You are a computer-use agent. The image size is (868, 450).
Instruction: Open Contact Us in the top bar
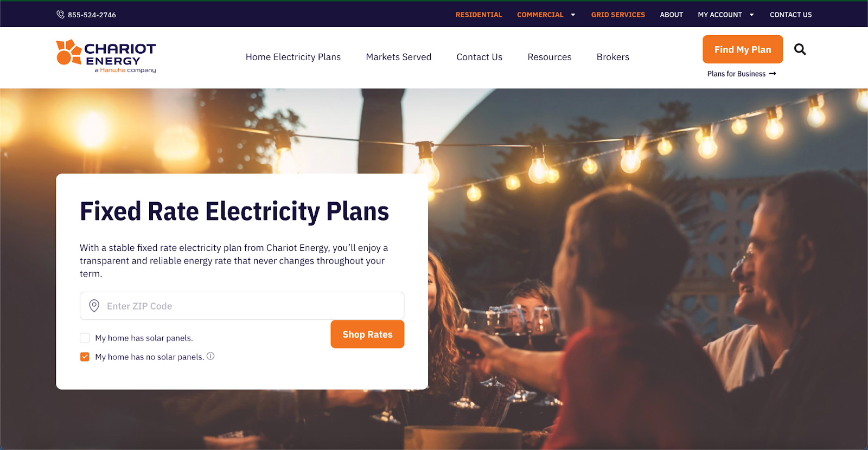[x=790, y=15]
